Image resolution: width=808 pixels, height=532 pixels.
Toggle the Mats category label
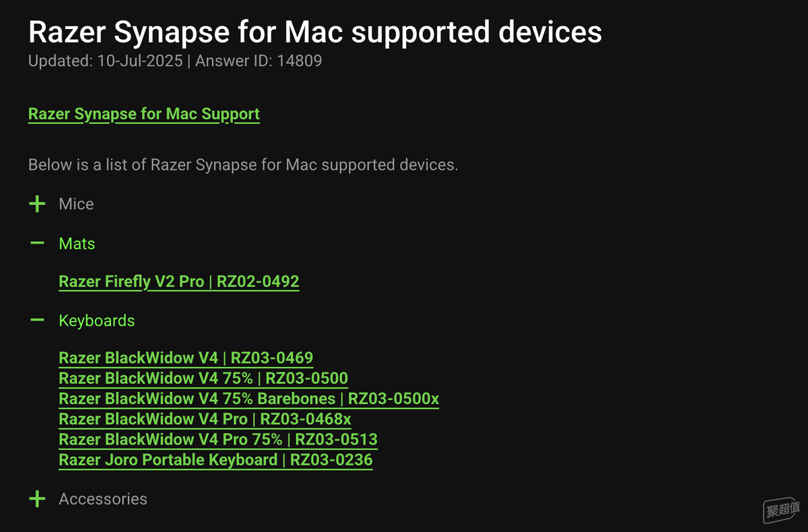(x=77, y=244)
